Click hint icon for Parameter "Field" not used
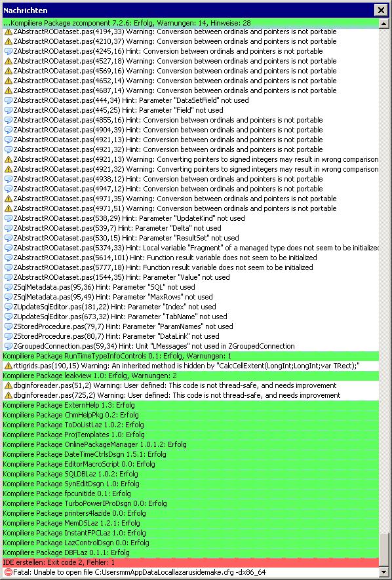The width and height of the screenshot is (392, 580). point(9,110)
